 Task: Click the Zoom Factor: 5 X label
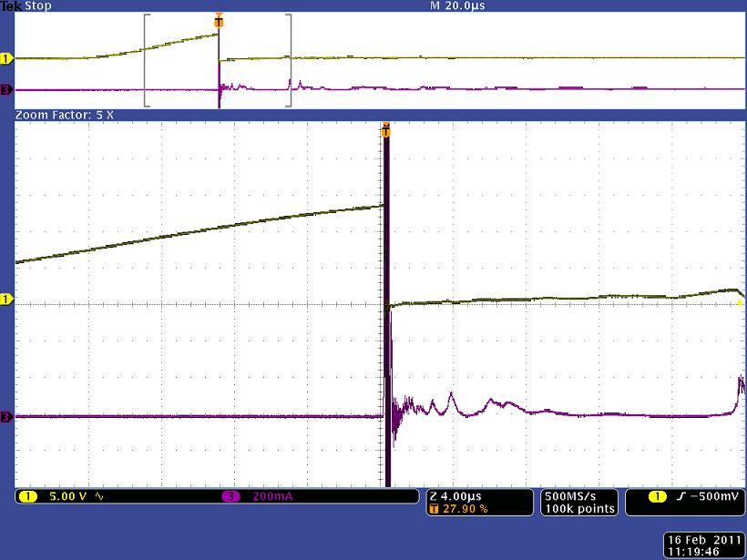coord(65,115)
